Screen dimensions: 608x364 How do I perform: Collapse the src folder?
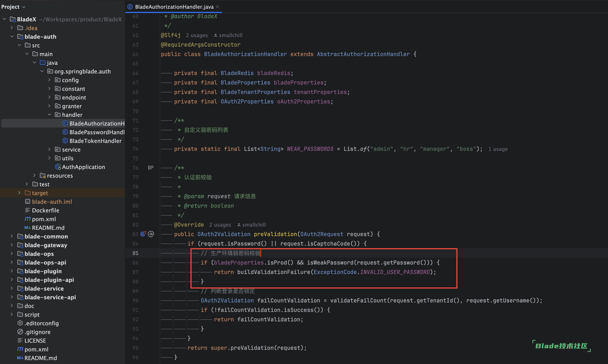19,45
